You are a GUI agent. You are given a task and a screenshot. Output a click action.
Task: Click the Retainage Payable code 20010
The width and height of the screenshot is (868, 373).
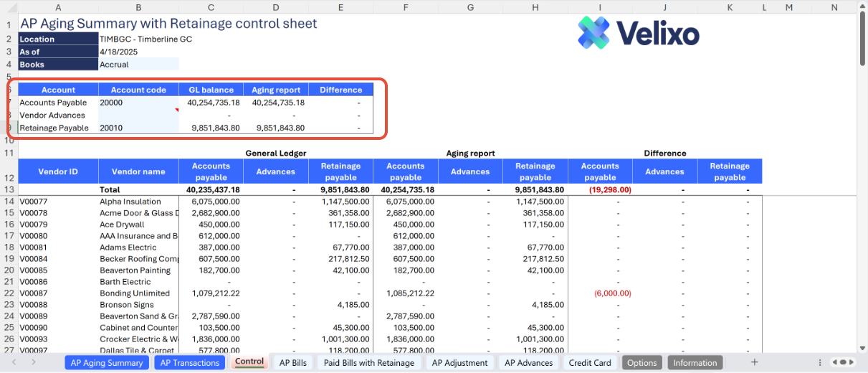click(138, 128)
